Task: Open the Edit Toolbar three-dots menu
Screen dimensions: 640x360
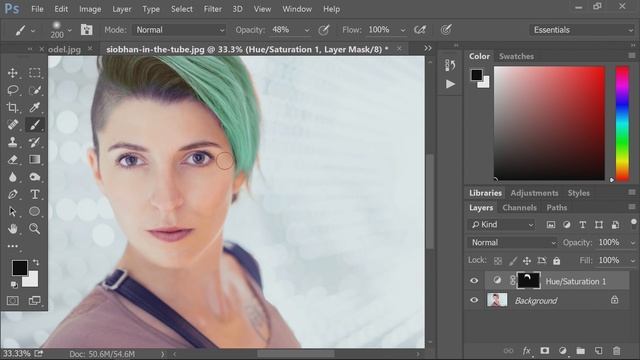Action: click(13, 246)
